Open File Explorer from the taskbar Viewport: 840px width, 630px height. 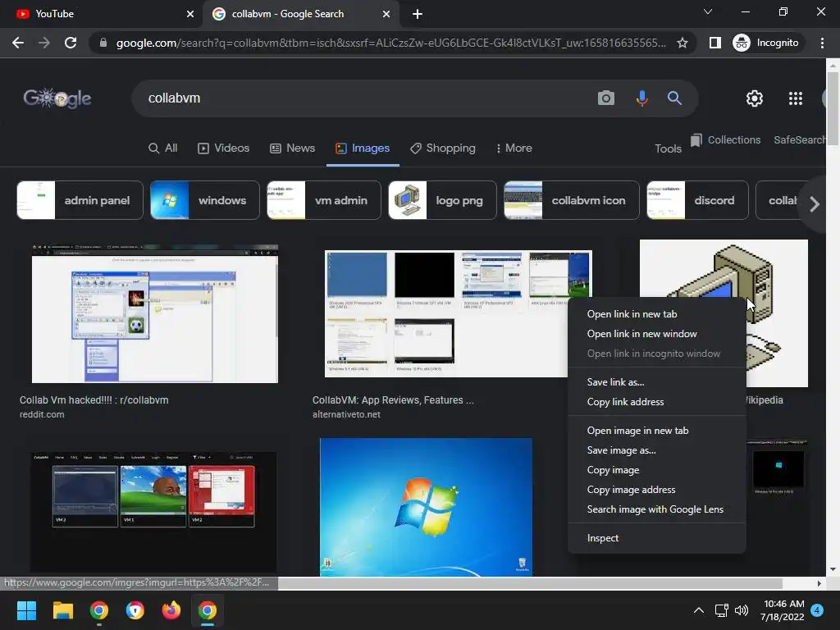pos(62,610)
